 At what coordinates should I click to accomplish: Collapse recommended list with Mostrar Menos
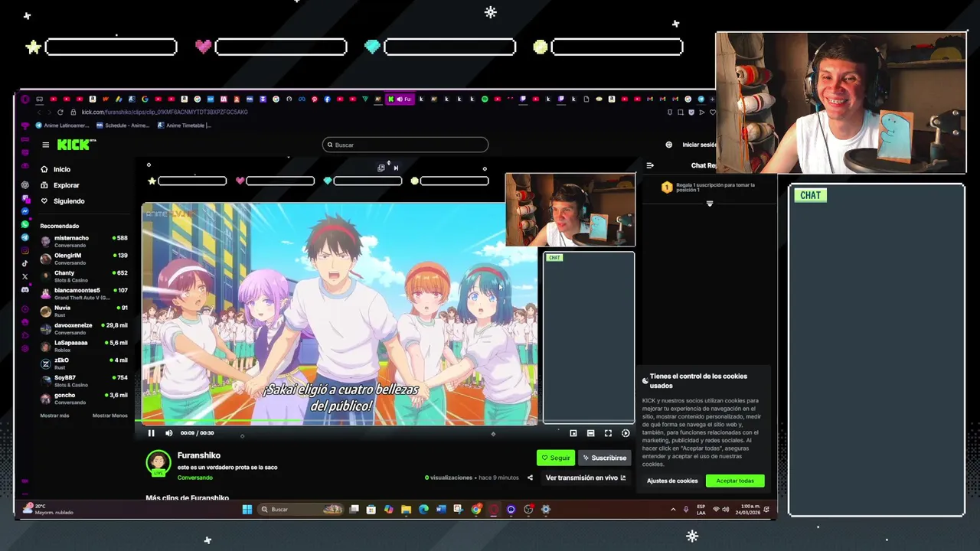[x=110, y=416]
